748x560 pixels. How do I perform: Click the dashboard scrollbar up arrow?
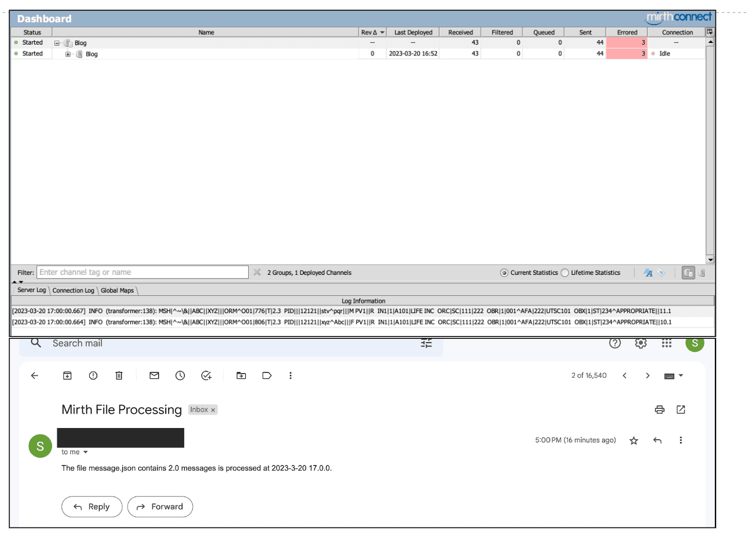coord(710,42)
